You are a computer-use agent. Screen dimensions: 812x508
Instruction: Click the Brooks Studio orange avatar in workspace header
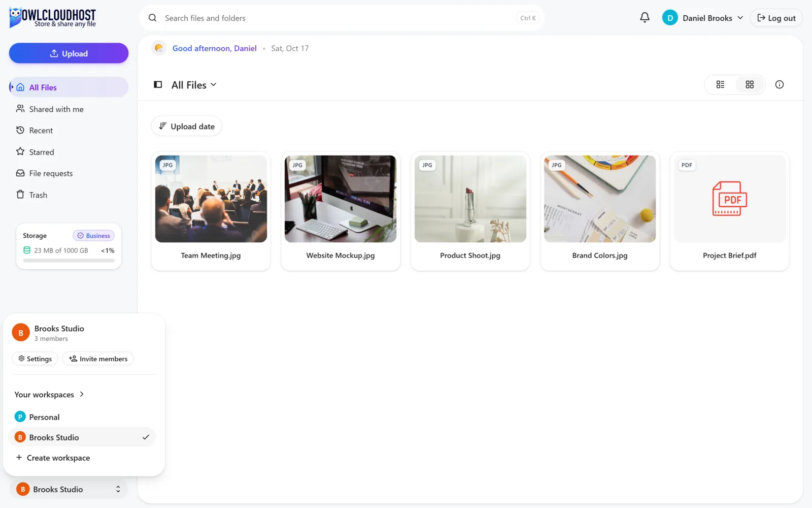pos(21,333)
